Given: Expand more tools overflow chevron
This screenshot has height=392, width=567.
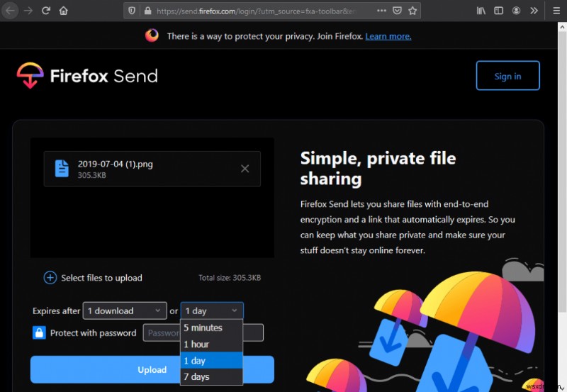Looking at the screenshot, I should click(x=534, y=11).
